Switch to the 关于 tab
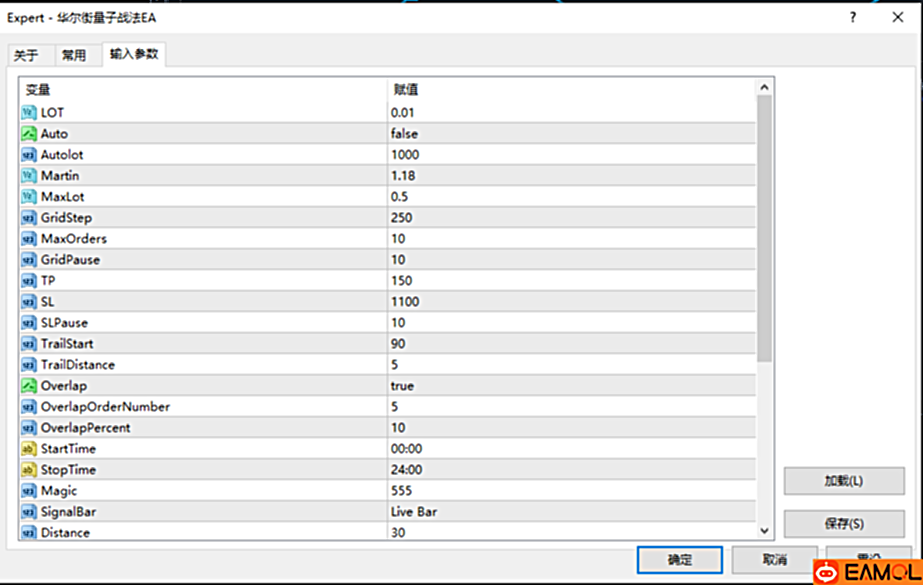Viewport: 923px width, 585px height. [26, 55]
